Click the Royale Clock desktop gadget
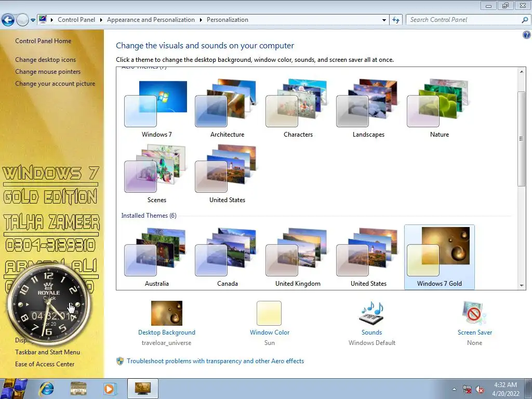The width and height of the screenshot is (532, 399). click(x=49, y=304)
